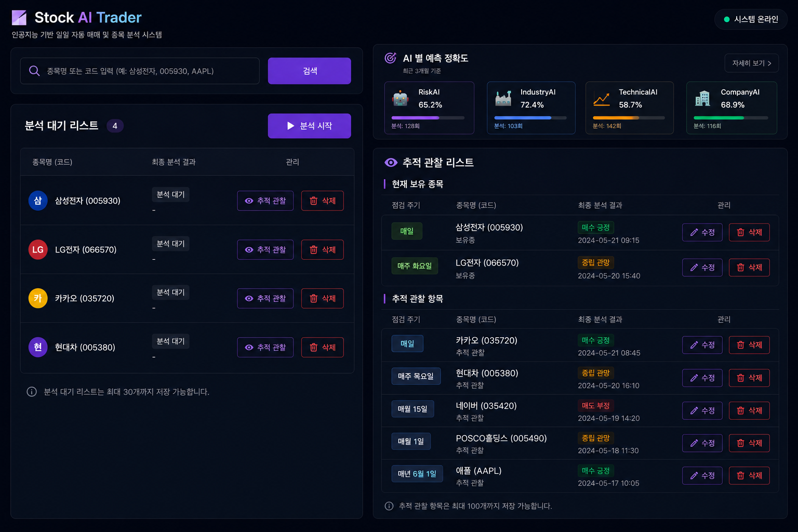This screenshot has width=798, height=532.
Task: Delete POSCO홀딩스 from tracking list
Action: 749,443
